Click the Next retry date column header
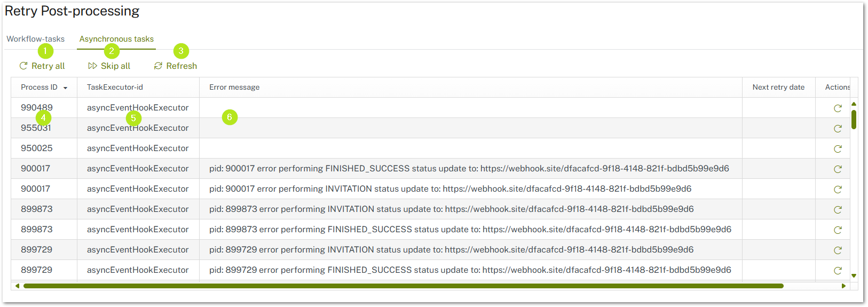The width and height of the screenshot is (868, 307). (x=778, y=87)
